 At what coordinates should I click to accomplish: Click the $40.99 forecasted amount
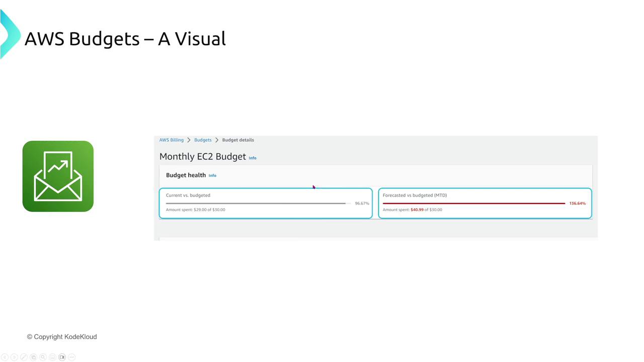click(417, 210)
